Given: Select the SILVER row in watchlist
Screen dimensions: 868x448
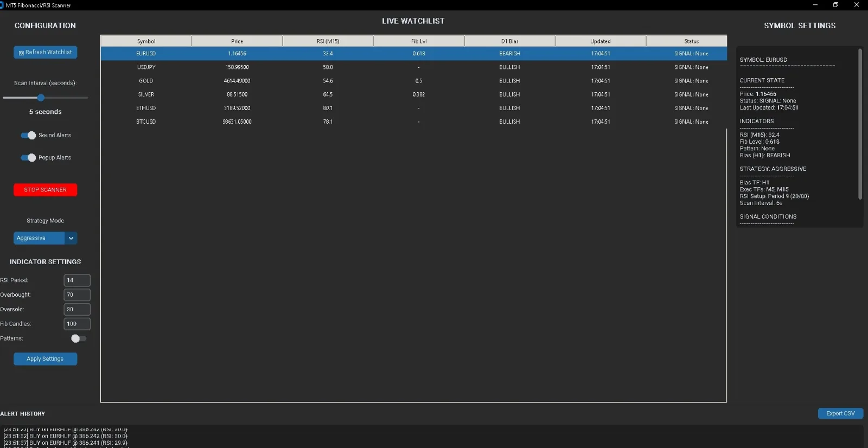Looking at the screenshot, I should (413, 94).
